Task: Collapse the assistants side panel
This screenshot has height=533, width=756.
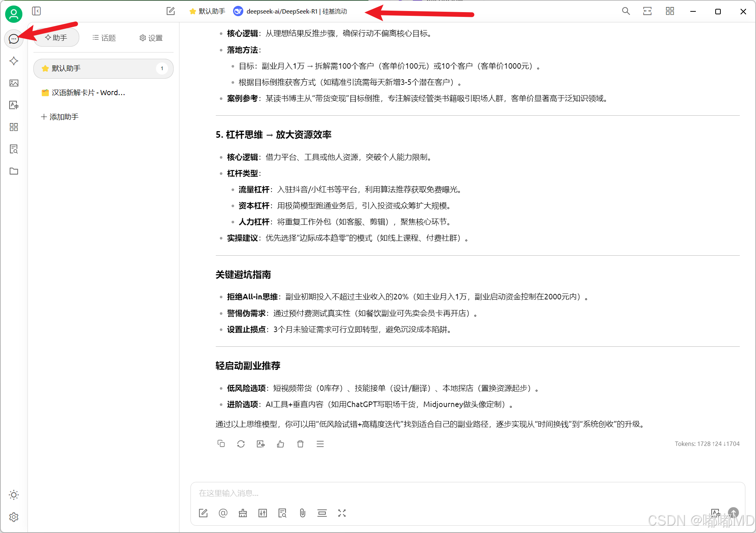Action: 36,11
